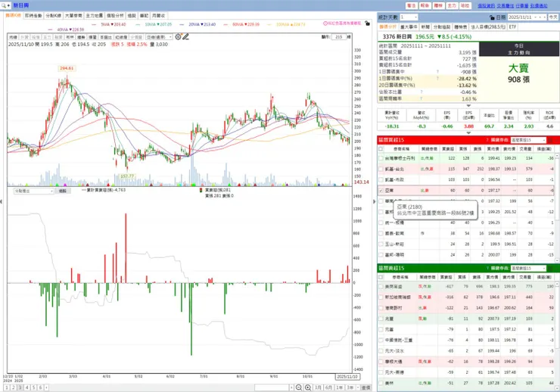Toggle the lock icon next to 日期
This screenshot has width=560, height=392.
(492, 17)
